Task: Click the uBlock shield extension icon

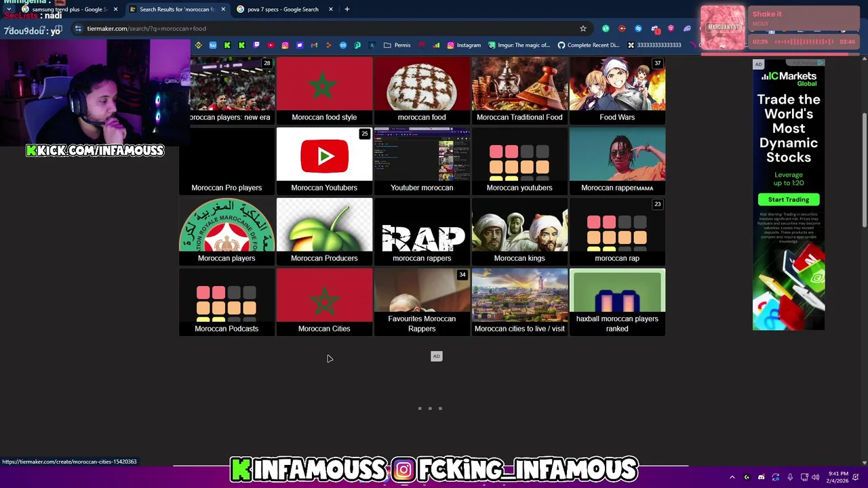Action: [x=671, y=28]
